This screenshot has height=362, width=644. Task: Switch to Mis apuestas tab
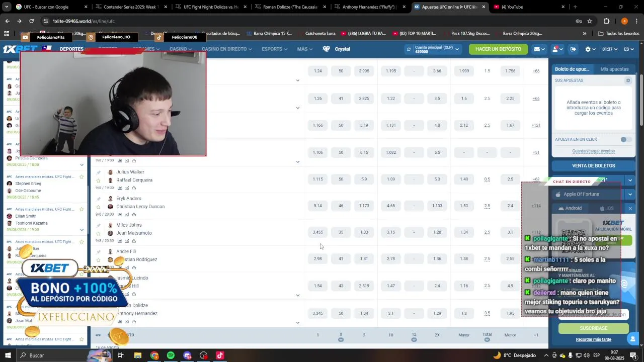pyautogui.click(x=614, y=69)
